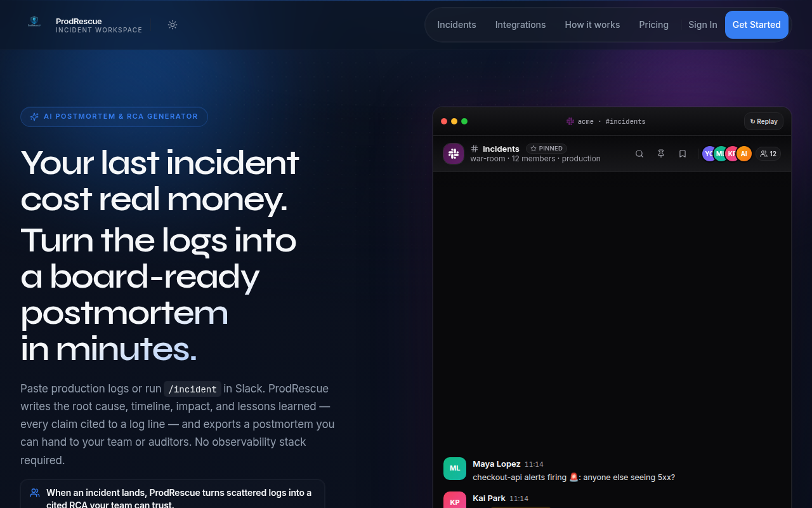The width and height of the screenshot is (812, 508).
Task: Click Kai Park's KP message avatar
Action: (455, 500)
